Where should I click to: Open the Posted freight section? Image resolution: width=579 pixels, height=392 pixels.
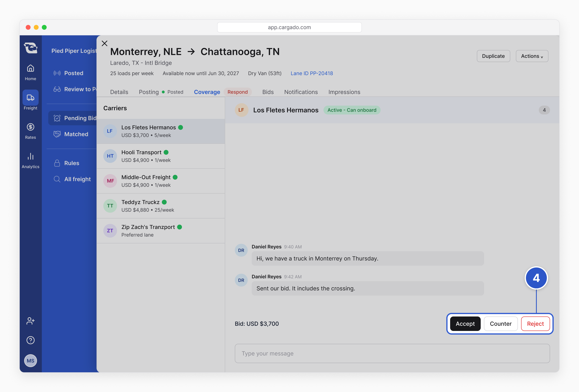[x=69, y=73]
